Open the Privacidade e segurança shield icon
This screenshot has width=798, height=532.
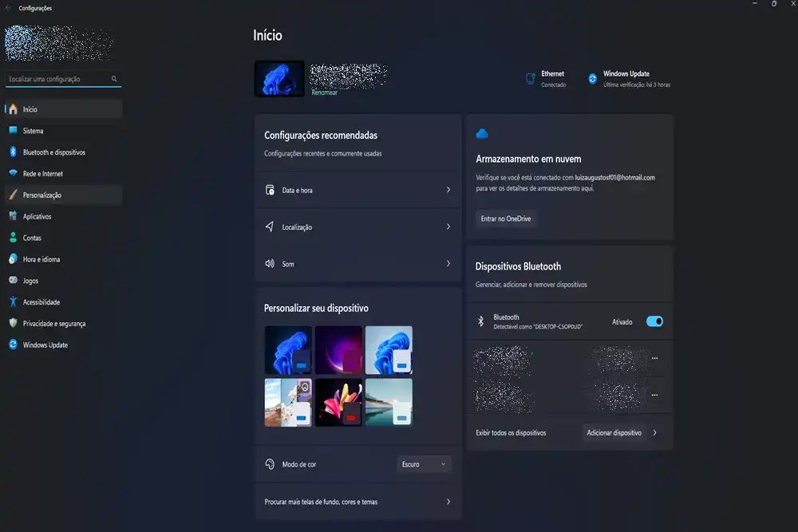click(13, 324)
